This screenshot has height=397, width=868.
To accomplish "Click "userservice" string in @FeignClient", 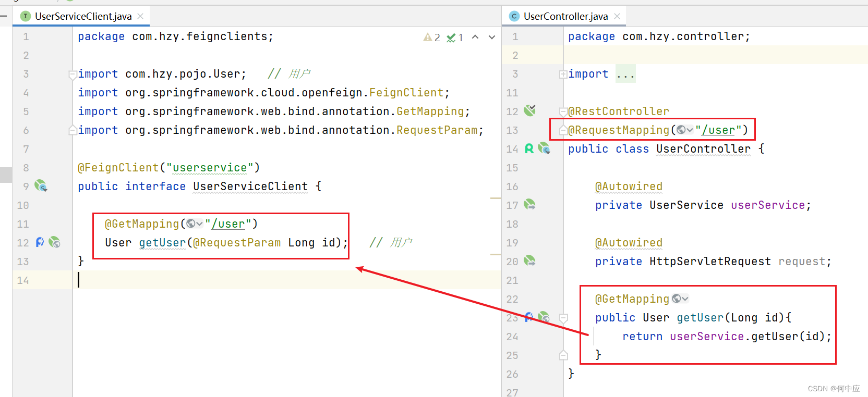I will click(210, 168).
